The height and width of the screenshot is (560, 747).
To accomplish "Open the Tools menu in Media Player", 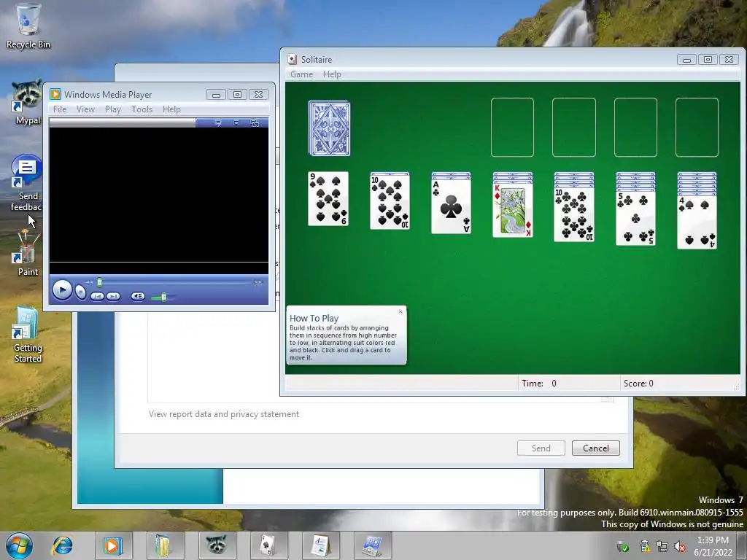I will pyautogui.click(x=142, y=109).
